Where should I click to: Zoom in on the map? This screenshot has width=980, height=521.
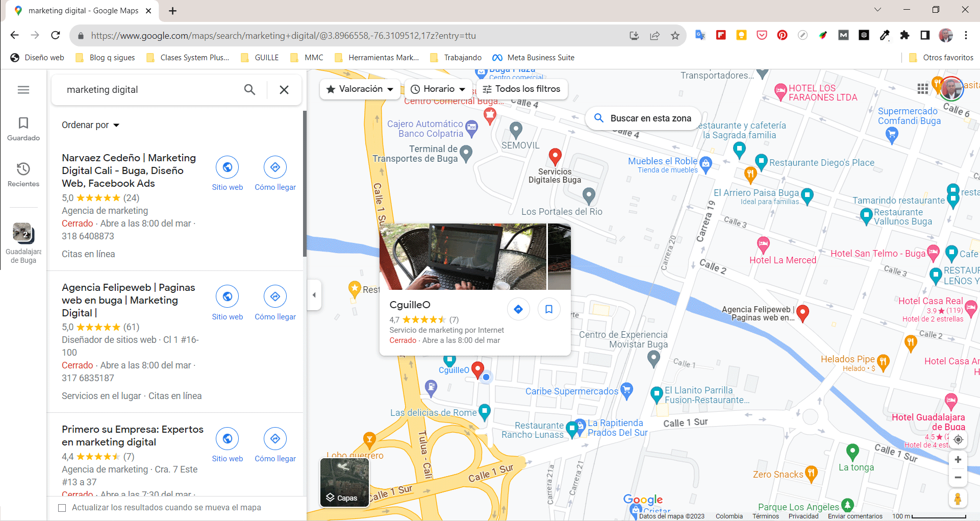click(958, 460)
